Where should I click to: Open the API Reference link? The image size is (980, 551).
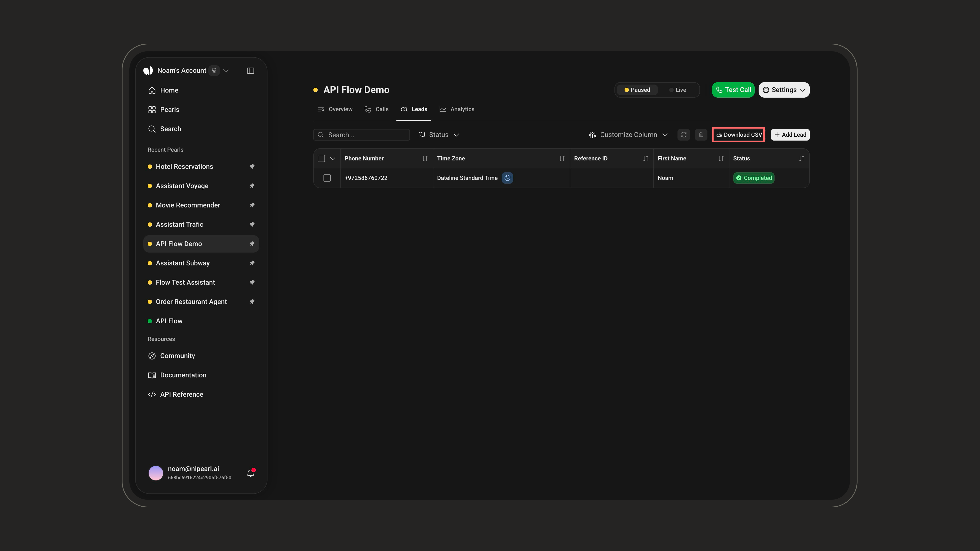tap(201, 394)
